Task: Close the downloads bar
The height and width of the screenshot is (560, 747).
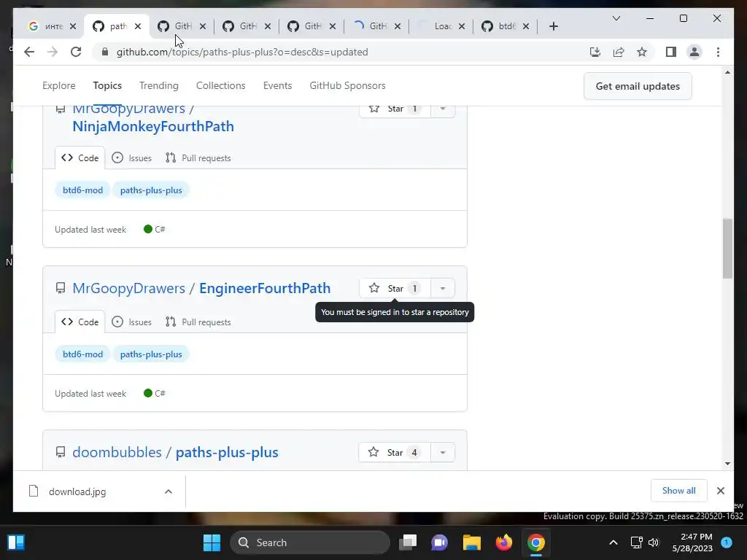Action: click(x=720, y=491)
